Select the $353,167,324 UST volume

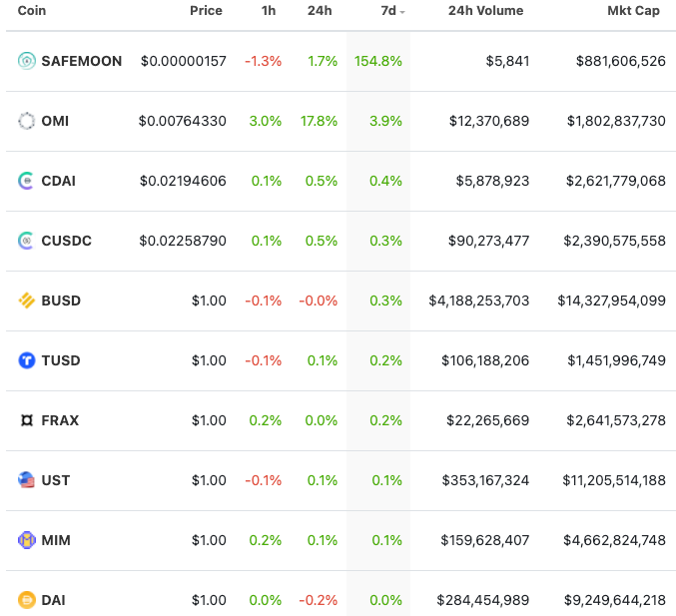point(485,480)
